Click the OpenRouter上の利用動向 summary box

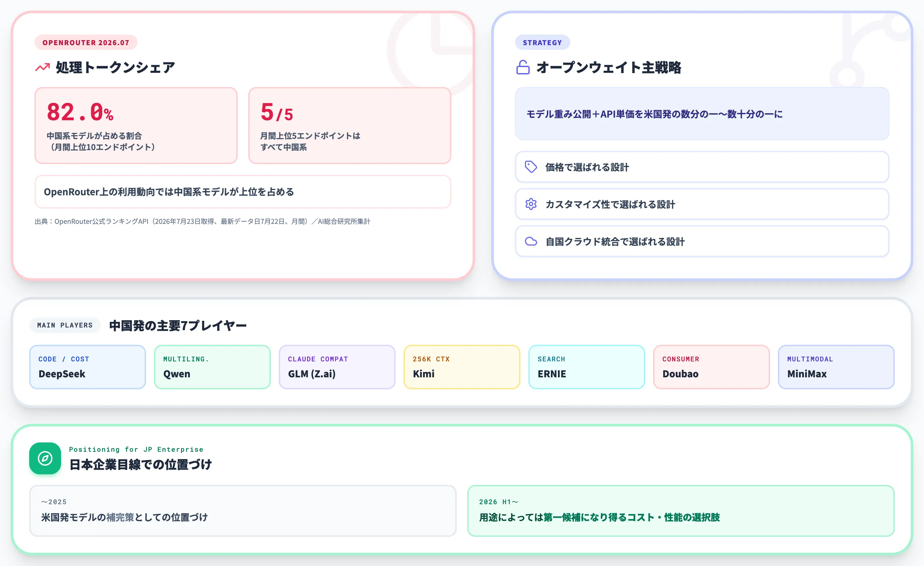(x=243, y=191)
